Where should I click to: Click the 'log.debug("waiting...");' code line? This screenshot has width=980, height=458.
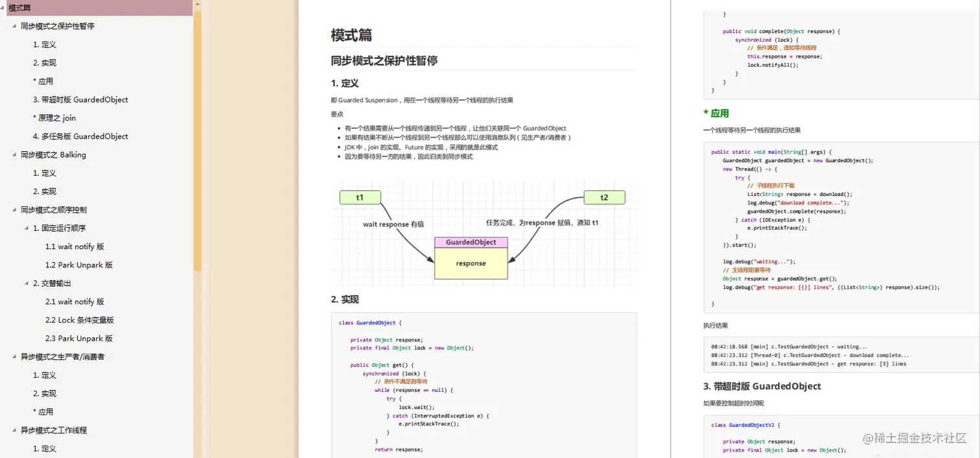pyautogui.click(x=759, y=261)
